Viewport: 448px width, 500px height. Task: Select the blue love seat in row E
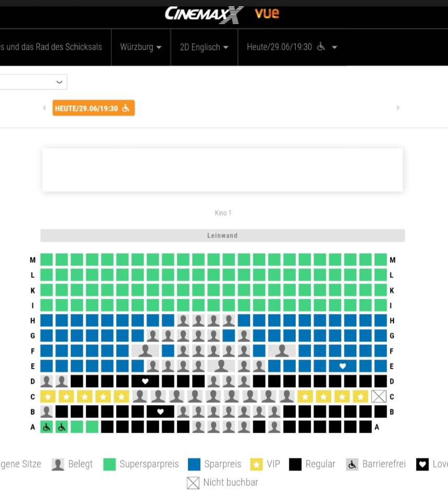(x=343, y=366)
